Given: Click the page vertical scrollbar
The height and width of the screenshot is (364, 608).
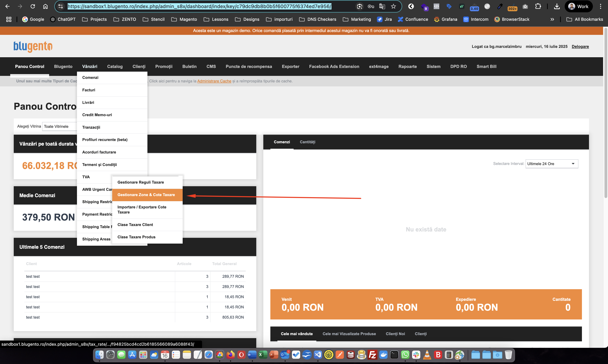Looking at the screenshot, I should pos(606,113).
